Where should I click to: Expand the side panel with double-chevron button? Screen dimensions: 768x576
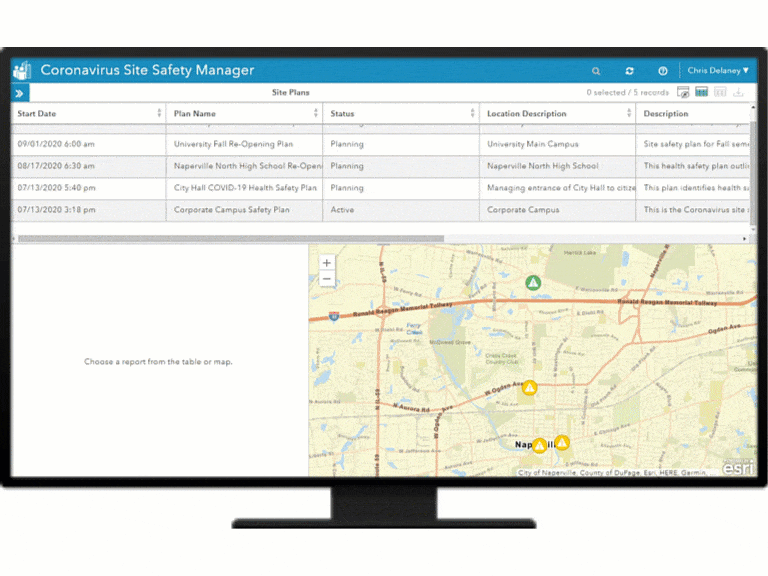pyautogui.click(x=20, y=93)
